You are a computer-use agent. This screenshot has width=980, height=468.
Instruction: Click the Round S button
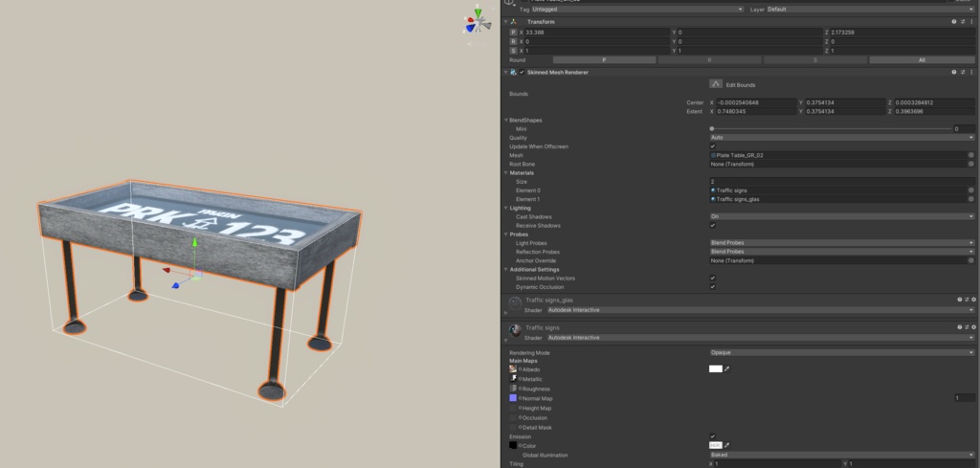point(815,60)
